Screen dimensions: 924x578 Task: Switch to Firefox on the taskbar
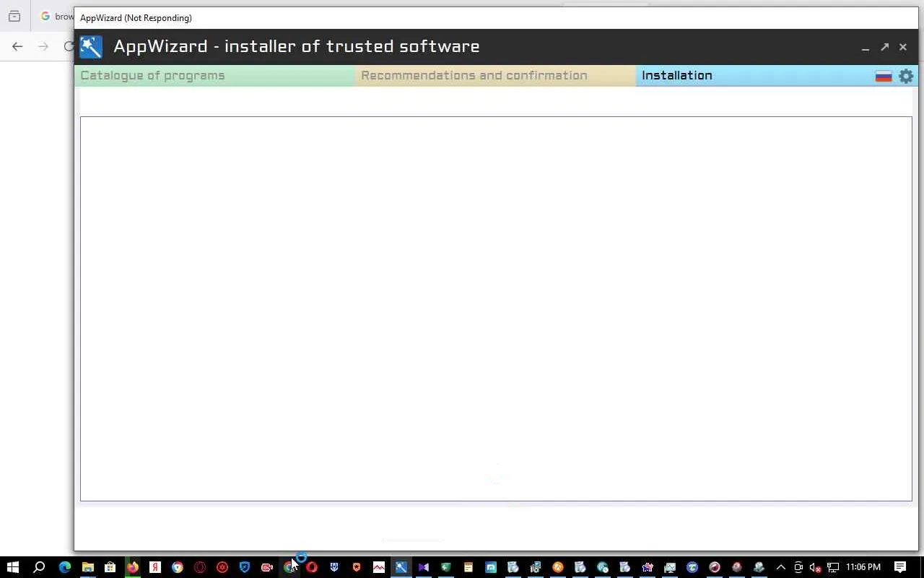click(x=132, y=567)
